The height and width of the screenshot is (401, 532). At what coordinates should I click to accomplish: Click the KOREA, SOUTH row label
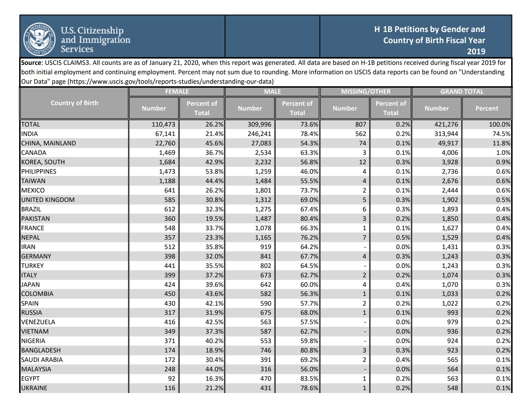43,162
